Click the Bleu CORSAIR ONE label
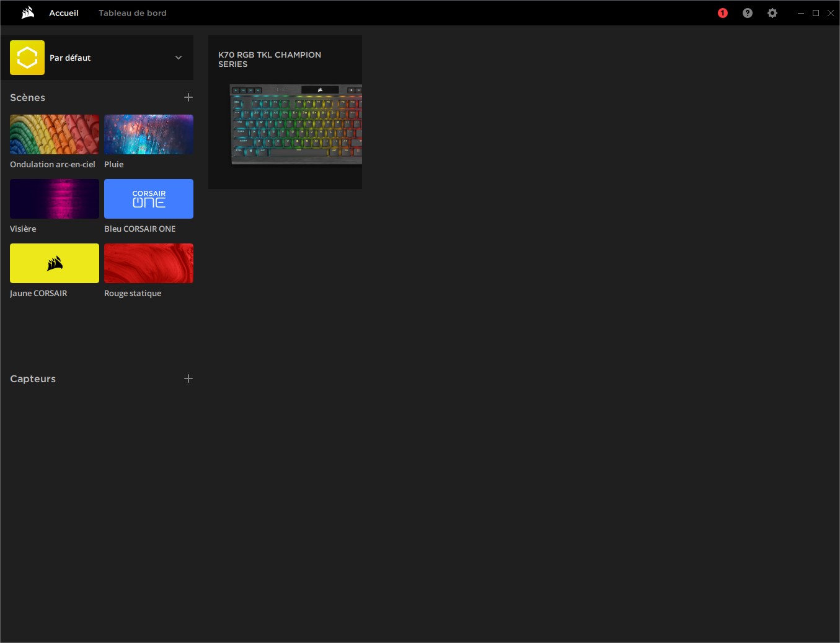The image size is (840, 643). (140, 229)
